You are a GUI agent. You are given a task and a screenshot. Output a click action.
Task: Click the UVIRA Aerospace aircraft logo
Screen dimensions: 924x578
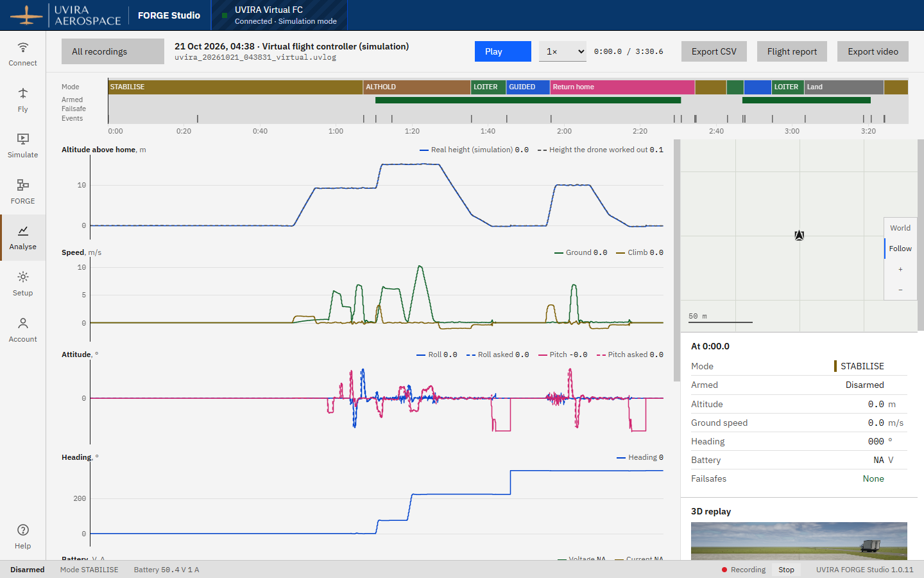pos(26,15)
